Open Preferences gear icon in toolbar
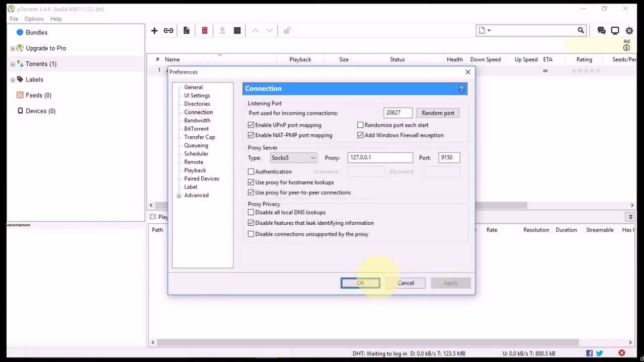Image resolution: width=644 pixels, height=362 pixels. [629, 31]
